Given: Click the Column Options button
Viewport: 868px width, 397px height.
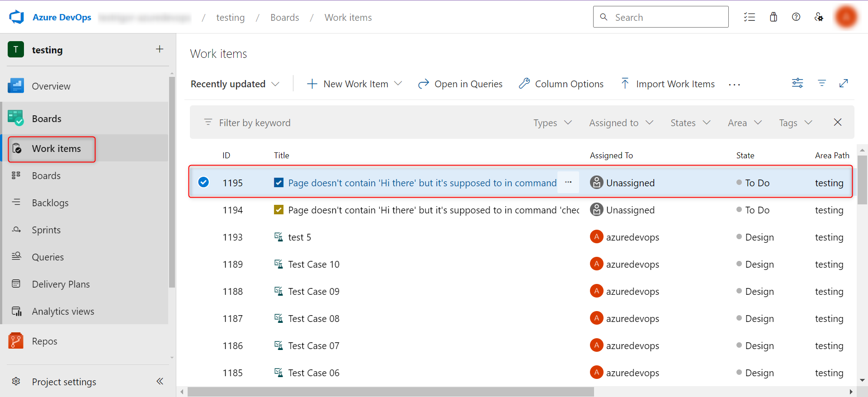Looking at the screenshot, I should [x=561, y=84].
